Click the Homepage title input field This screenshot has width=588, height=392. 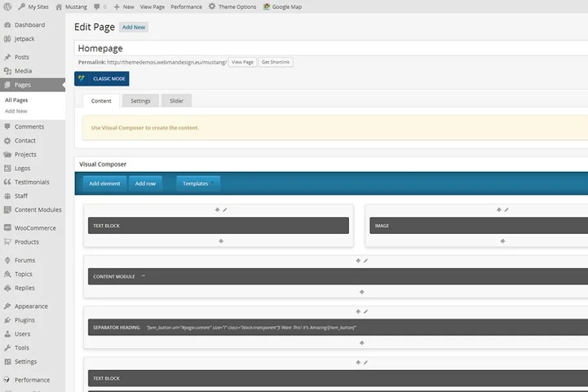coord(323,48)
